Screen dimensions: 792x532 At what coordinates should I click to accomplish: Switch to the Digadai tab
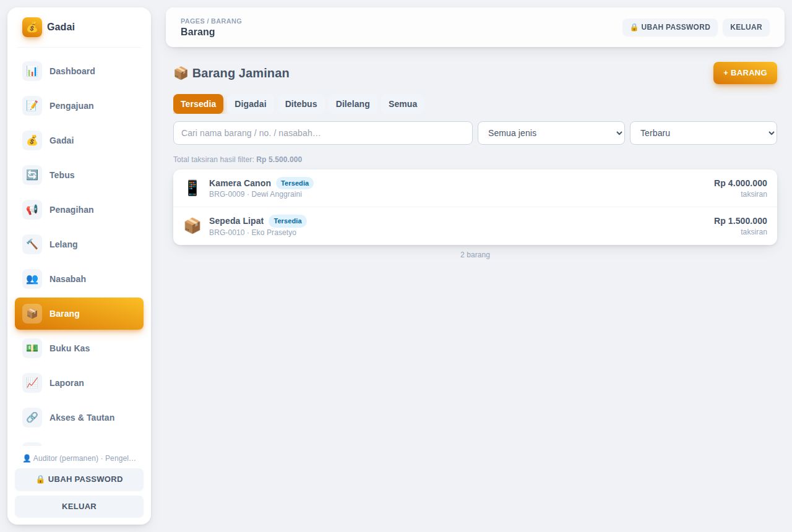(251, 104)
